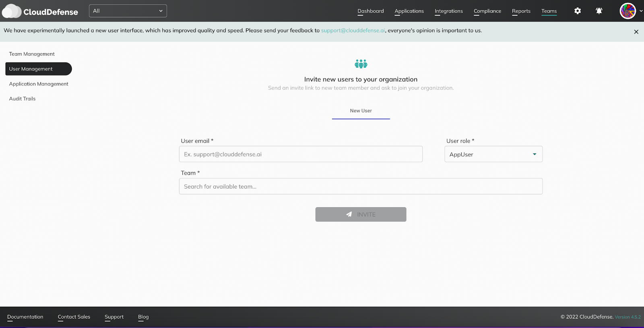Select Application Management in sidebar
The height and width of the screenshot is (328, 644).
point(39,84)
